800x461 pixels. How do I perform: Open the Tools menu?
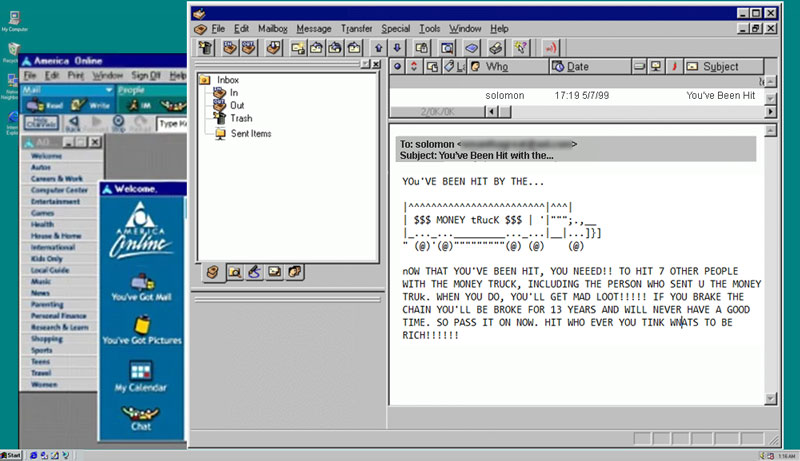coord(430,29)
